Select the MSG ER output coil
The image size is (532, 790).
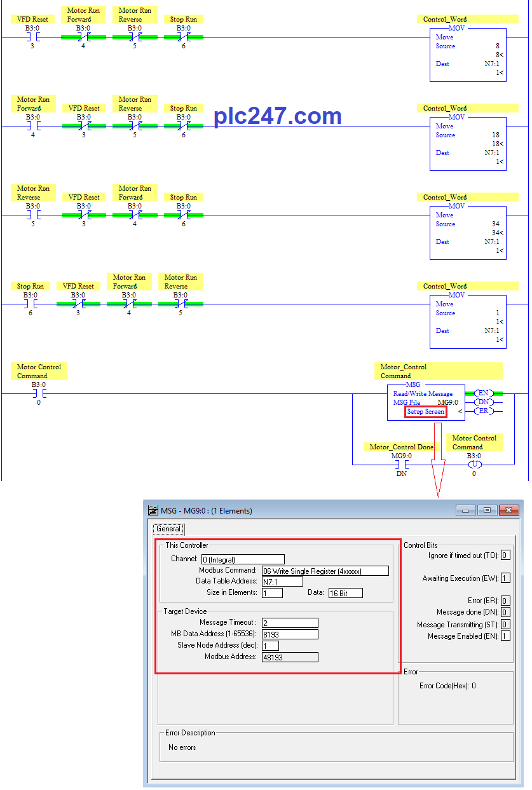click(x=482, y=411)
